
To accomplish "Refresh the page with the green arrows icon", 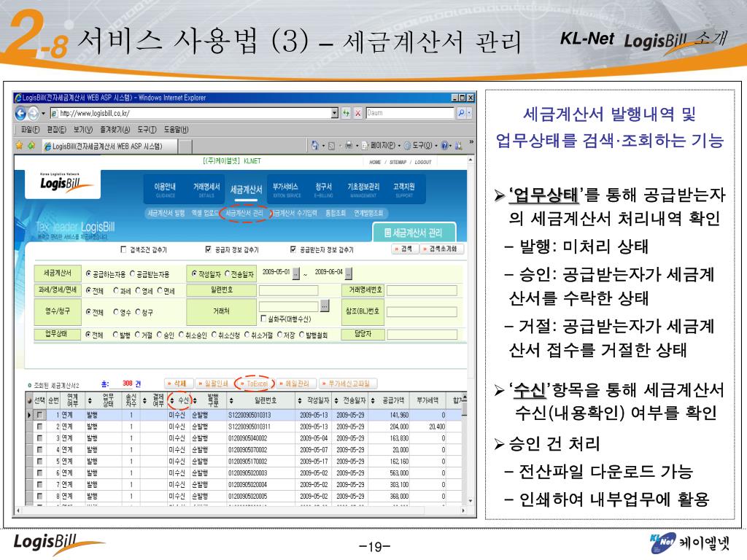I will (x=346, y=113).
